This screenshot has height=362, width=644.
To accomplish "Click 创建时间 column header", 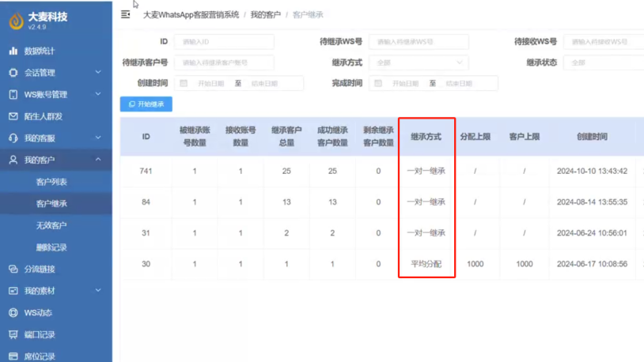I will (592, 137).
